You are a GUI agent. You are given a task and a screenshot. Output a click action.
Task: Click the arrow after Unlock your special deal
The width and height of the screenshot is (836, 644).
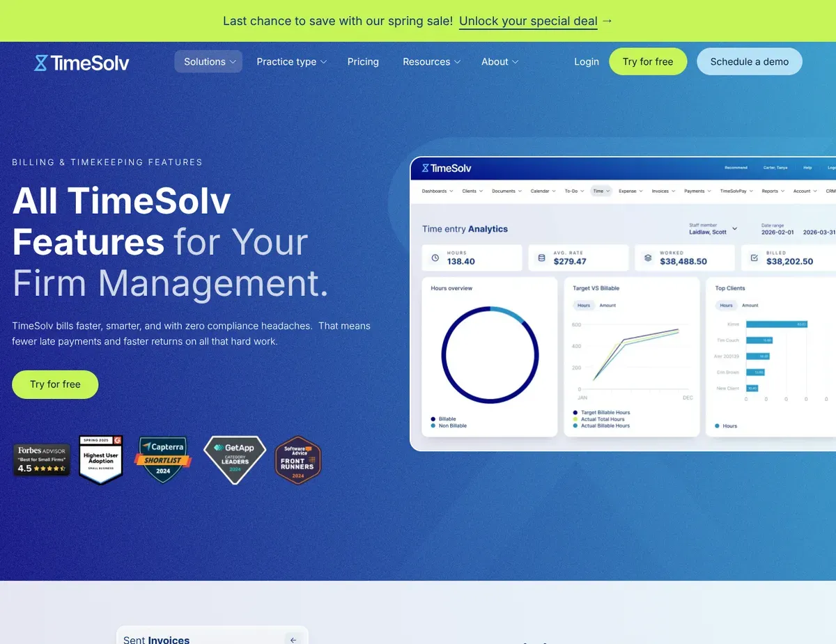tap(607, 21)
